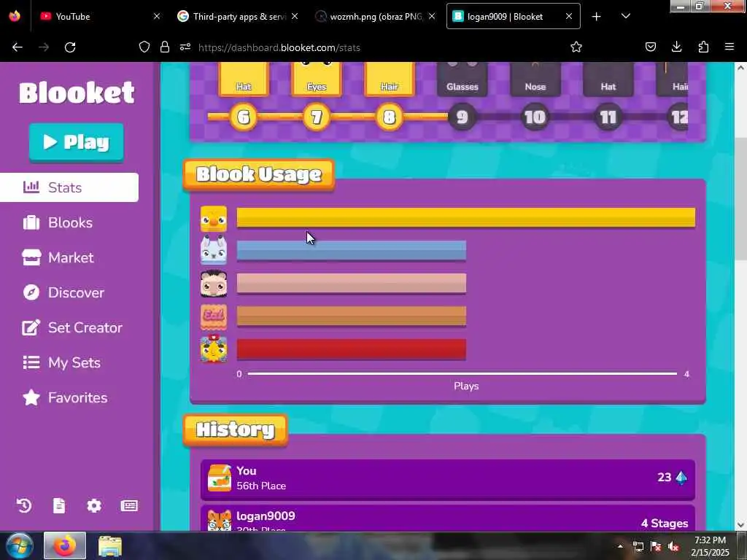747x560 pixels.
Task: Open the downloads panel
Action: coord(676,47)
